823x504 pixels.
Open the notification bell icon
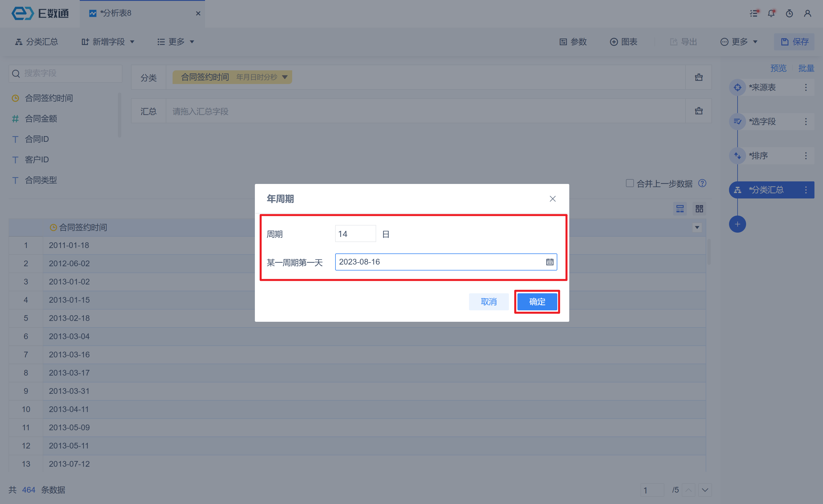(x=771, y=14)
